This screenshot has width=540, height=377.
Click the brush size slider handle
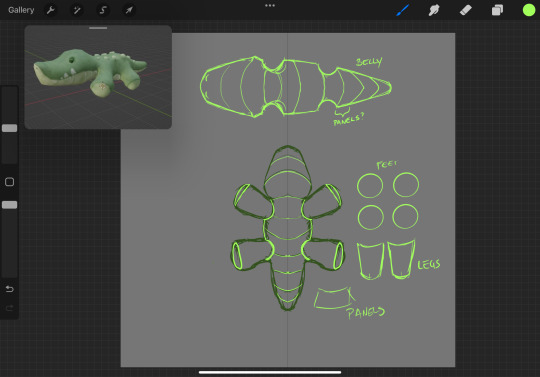coord(10,128)
